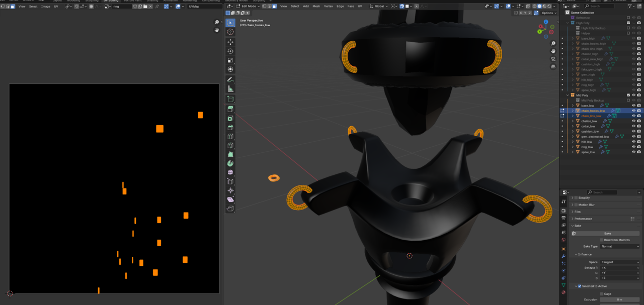
Task: Open the Mesh menu in viewport header
Action: (316, 6)
